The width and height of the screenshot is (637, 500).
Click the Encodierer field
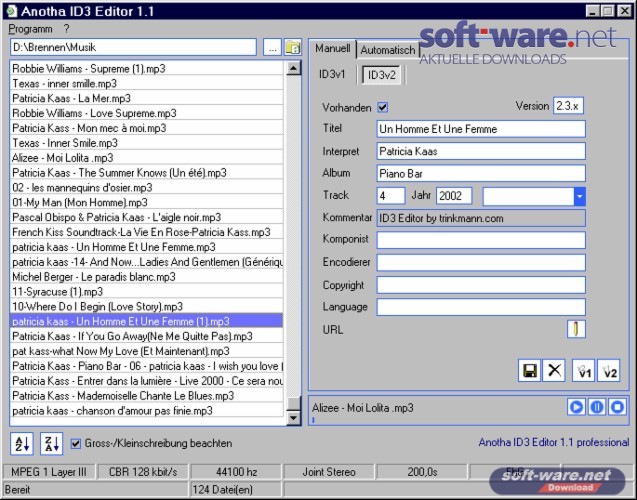481,263
